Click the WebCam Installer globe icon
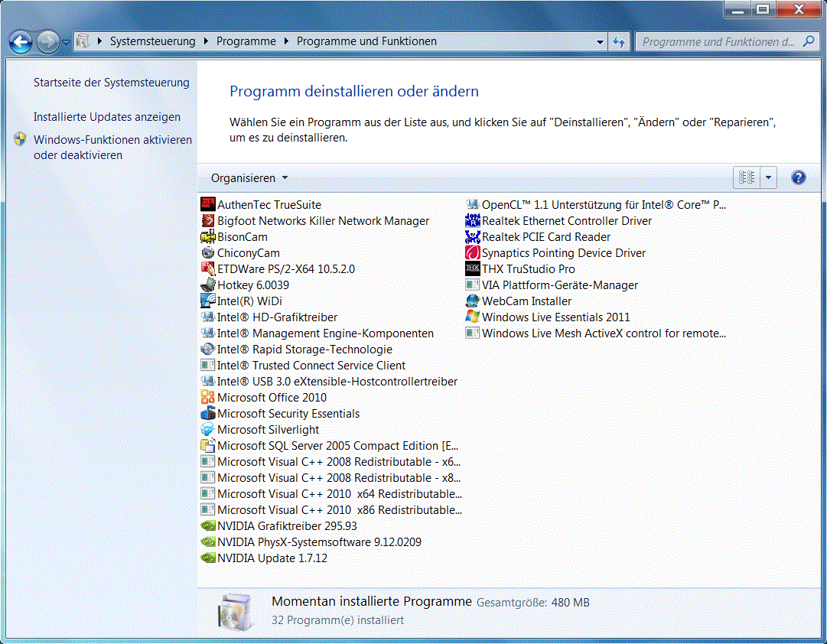827x644 pixels. (473, 301)
